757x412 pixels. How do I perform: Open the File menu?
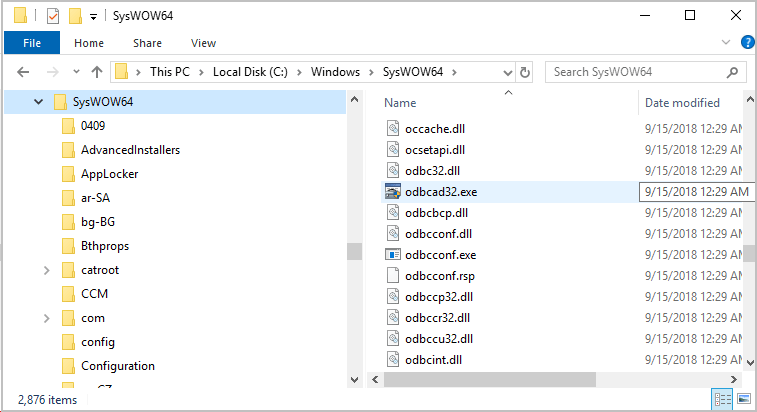tap(32, 43)
